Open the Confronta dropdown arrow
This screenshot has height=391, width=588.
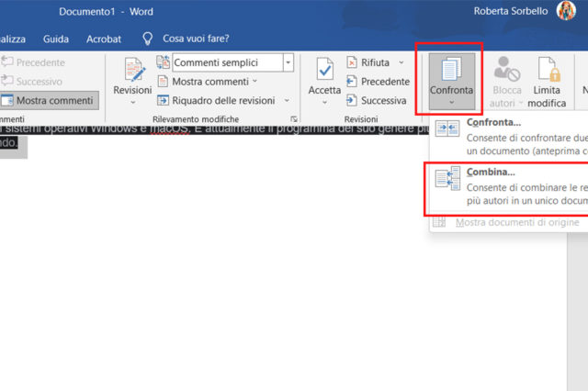[451, 103]
